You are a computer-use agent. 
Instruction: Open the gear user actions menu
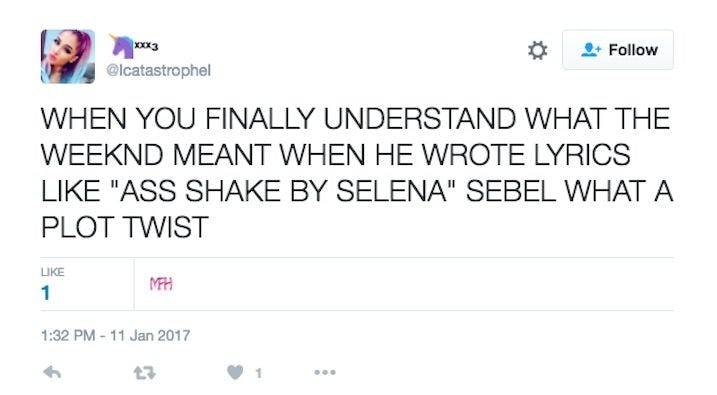click(538, 50)
